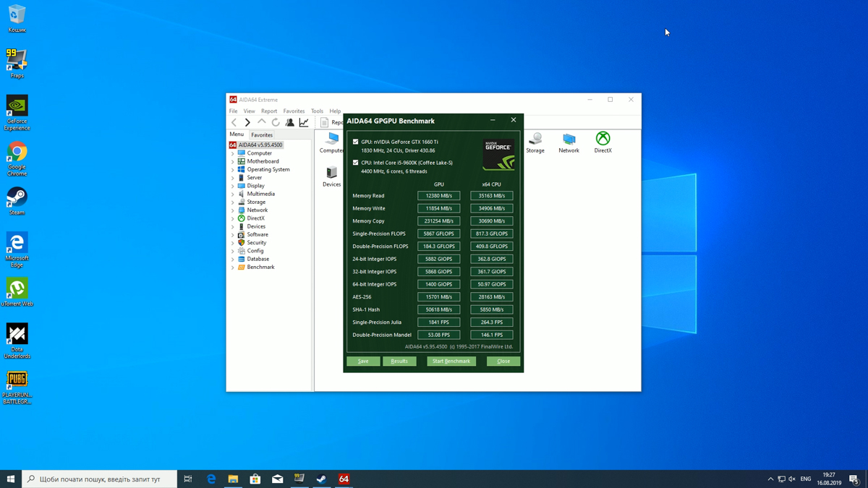Image resolution: width=868 pixels, height=488 pixels.
Task: Click GPU Memory Read value 12380 MB/s
Action: tap(438, 196)
